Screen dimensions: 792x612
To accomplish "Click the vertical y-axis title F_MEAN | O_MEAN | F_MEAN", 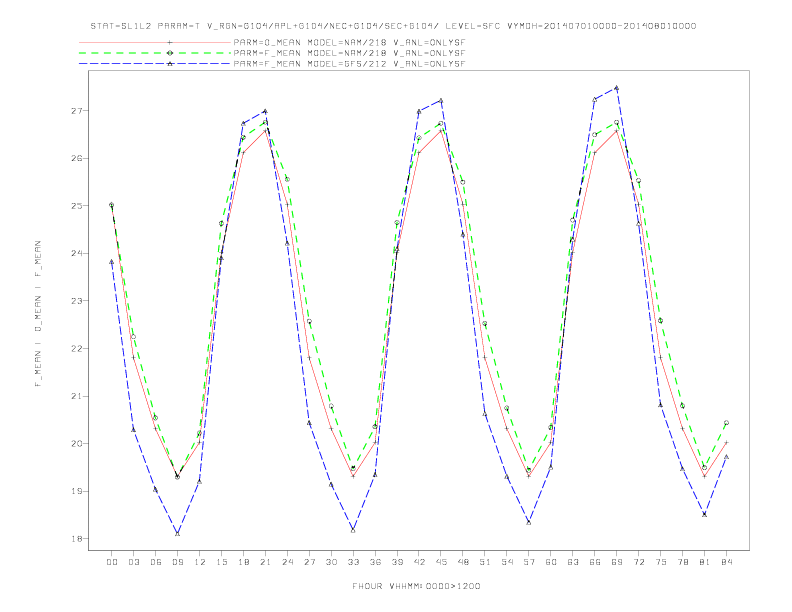I will (x=38, y=314).
